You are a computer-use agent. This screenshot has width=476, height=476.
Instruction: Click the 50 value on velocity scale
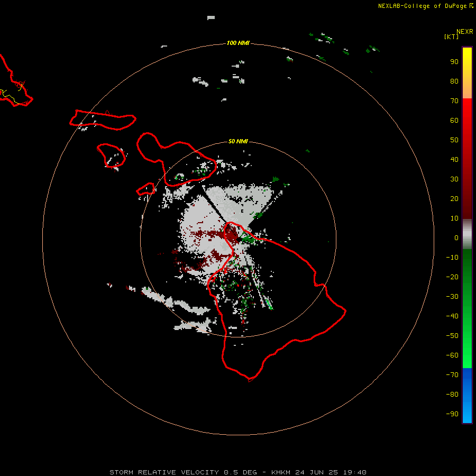click(454, 140)
